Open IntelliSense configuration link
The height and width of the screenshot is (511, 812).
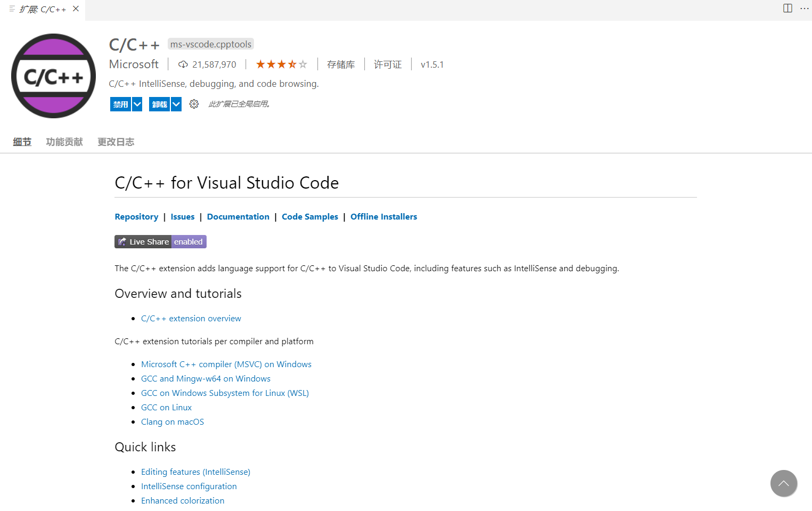pos(189,486)
